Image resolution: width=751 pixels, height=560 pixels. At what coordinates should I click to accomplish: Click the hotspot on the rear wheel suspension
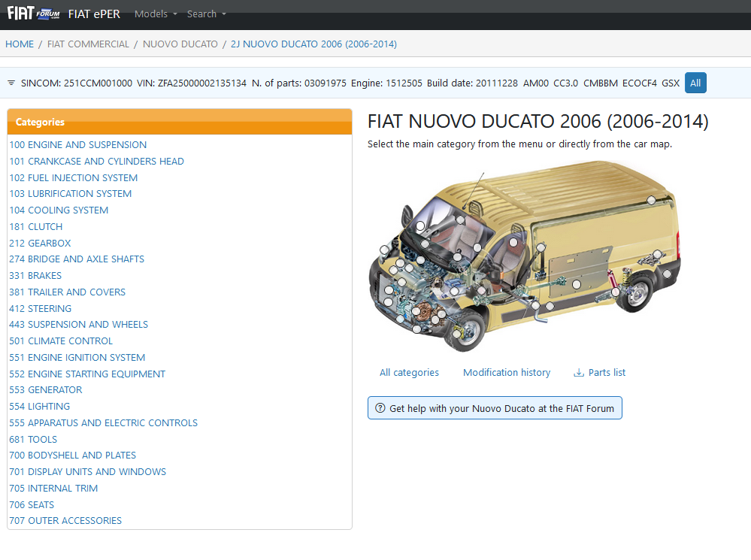[616, 291]
